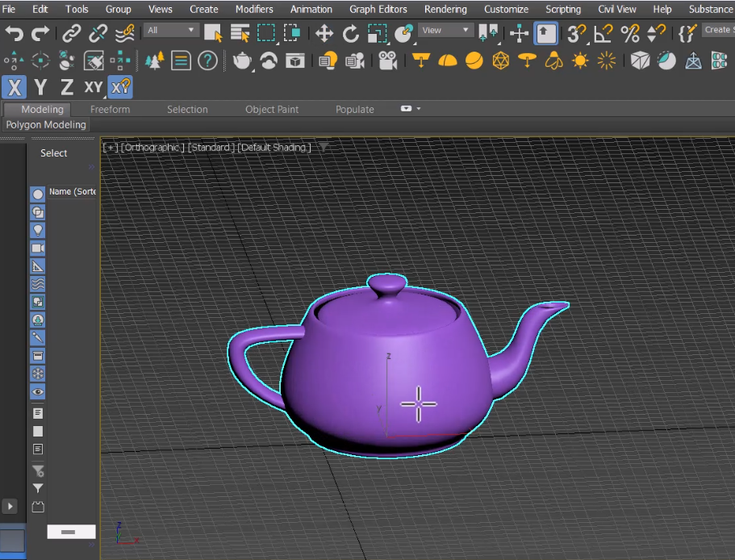Open the 3D Snaps toggle flyout
This screenshot has width=735, height=560.
coord(577,33)
